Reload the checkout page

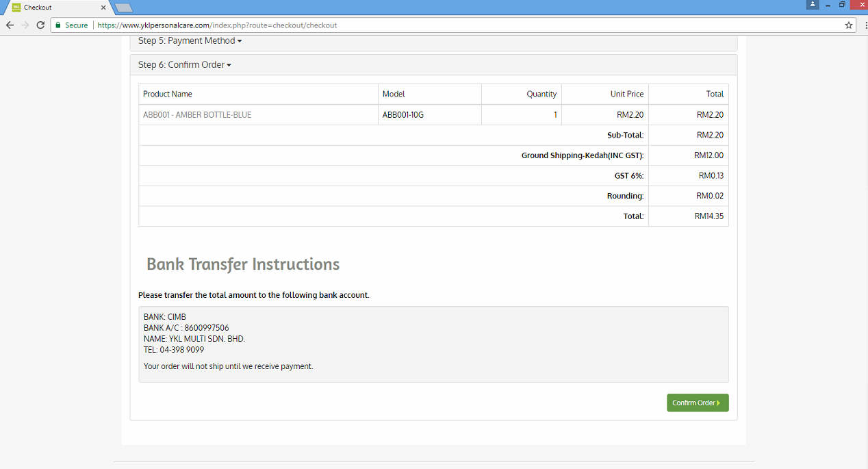(x=40, y=25)
